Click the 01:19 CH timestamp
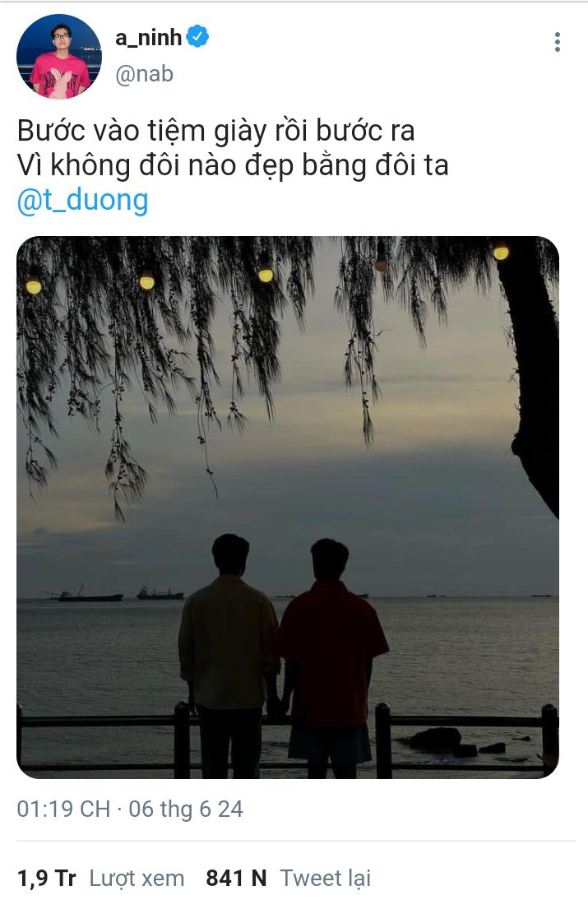This screenshot has width=588, height=909. [63, 809]
